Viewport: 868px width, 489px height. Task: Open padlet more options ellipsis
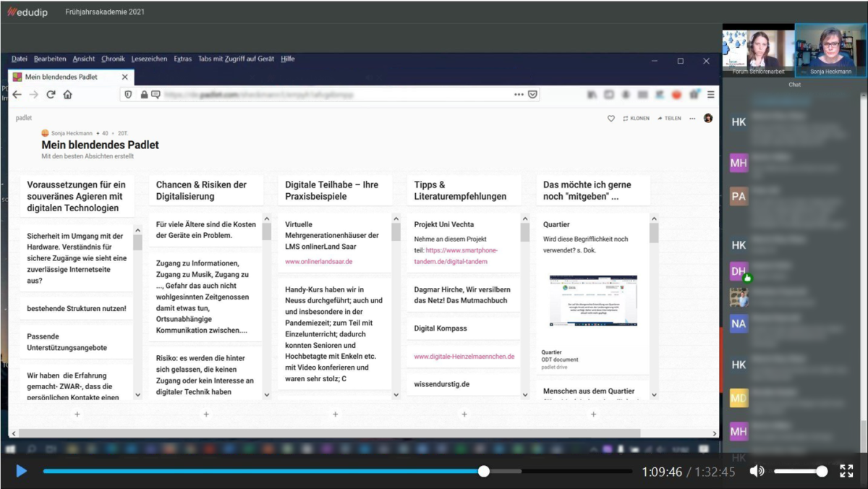point(692,118)
